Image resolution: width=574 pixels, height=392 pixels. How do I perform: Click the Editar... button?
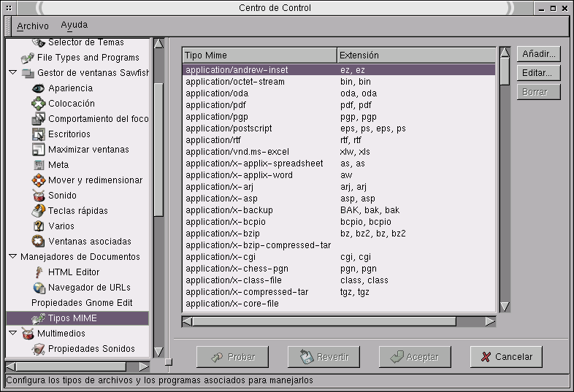click(x=539, y=73)
